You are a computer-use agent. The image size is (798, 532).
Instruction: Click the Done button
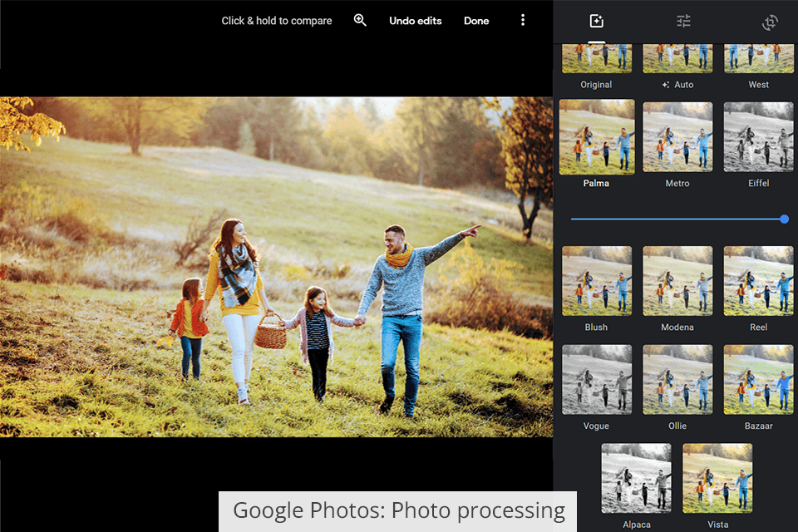click(x=476, y=21)
